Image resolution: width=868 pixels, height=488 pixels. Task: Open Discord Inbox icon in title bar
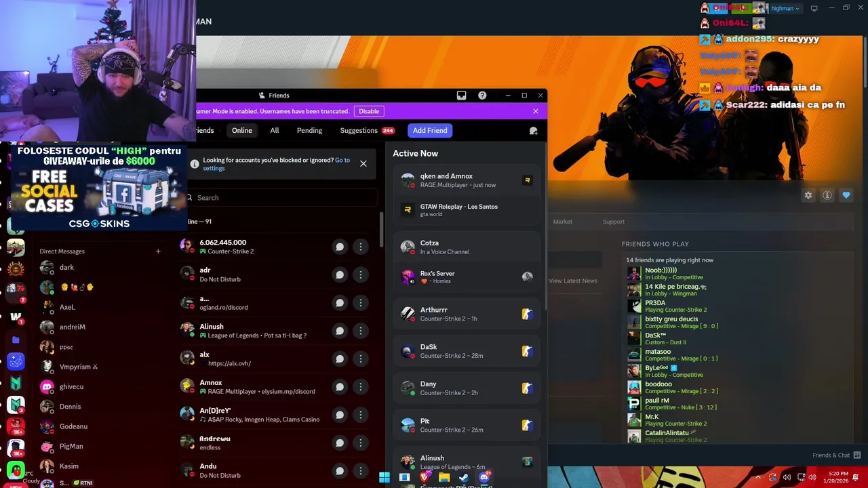[461, 96]
